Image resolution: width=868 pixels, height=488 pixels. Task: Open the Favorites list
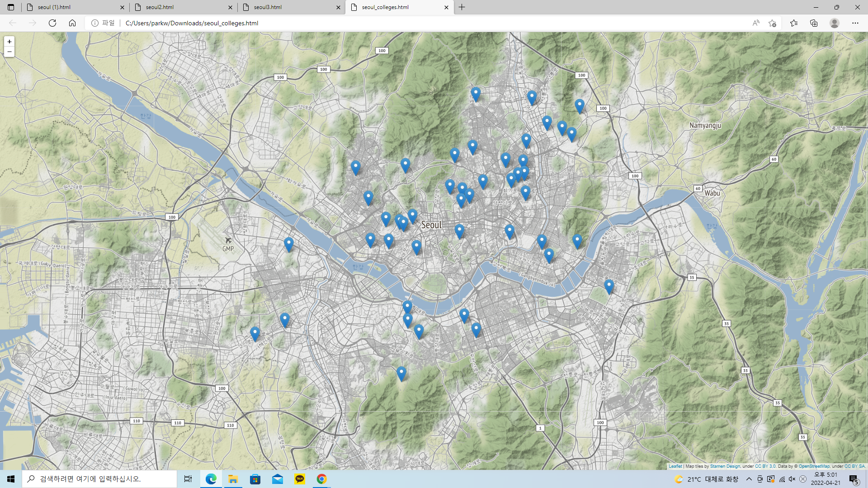coord(794,23)
